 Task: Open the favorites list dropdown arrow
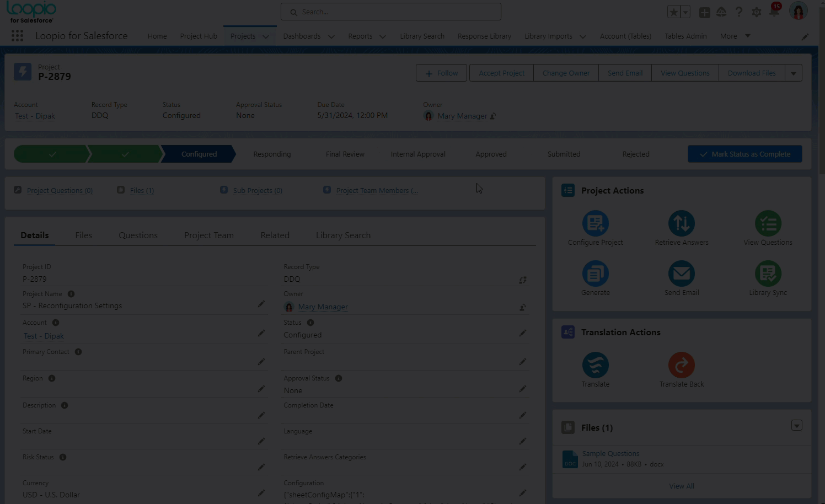tap(685, 12)
